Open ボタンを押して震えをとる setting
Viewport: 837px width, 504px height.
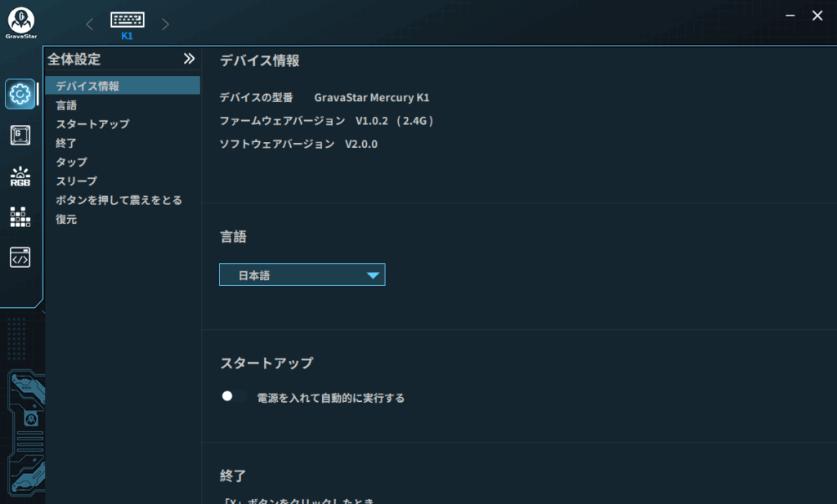(119, 200)
